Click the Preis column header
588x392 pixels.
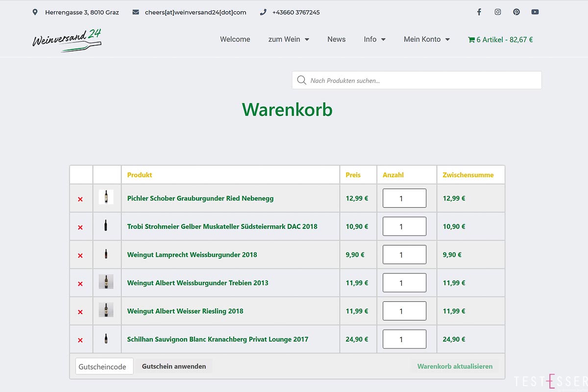click(x=353, y=175)
